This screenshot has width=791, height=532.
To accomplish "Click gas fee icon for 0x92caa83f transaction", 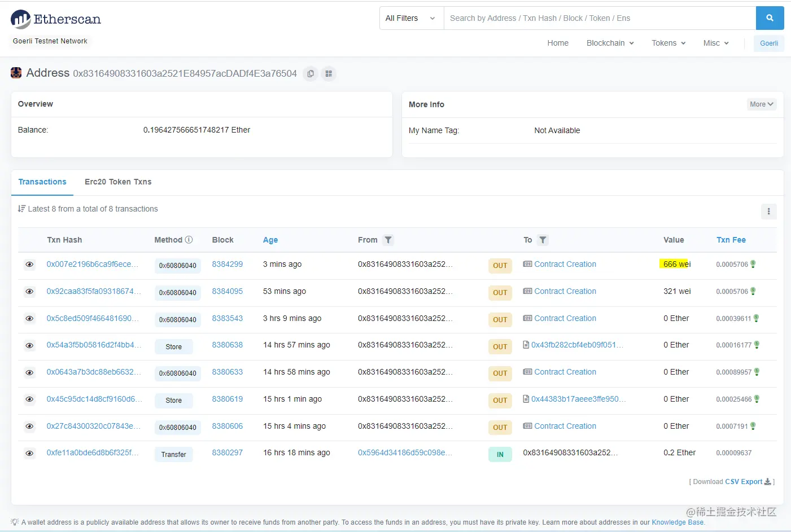I will tap(753, 291).
